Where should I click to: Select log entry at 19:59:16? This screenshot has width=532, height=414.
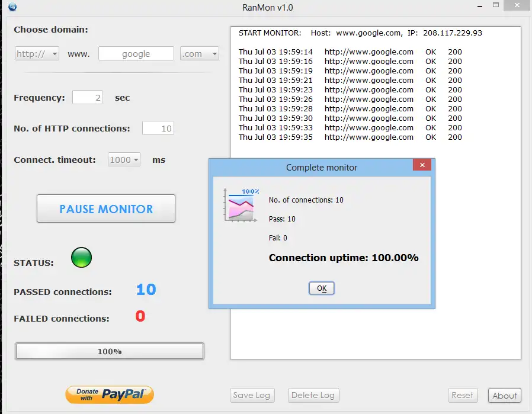[x=350, y=62]
